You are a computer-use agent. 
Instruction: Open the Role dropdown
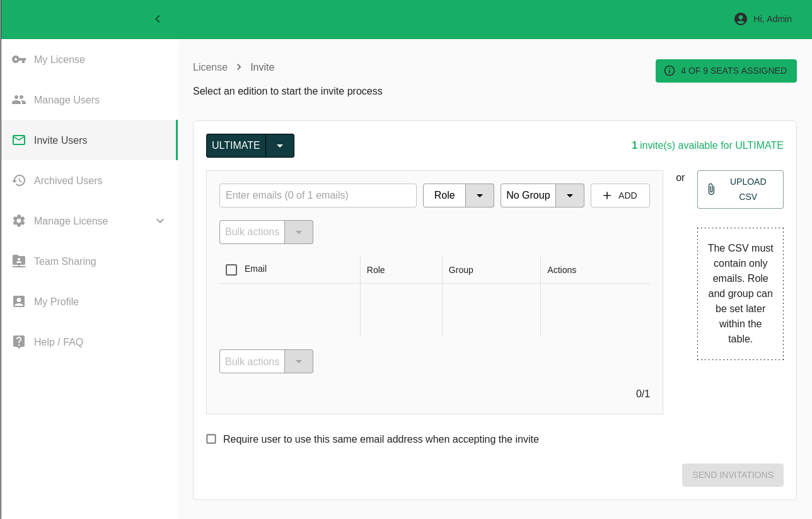[479, 195]
